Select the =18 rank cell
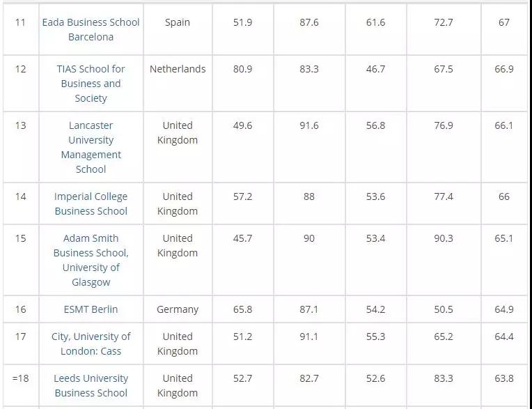 (20, 378)
